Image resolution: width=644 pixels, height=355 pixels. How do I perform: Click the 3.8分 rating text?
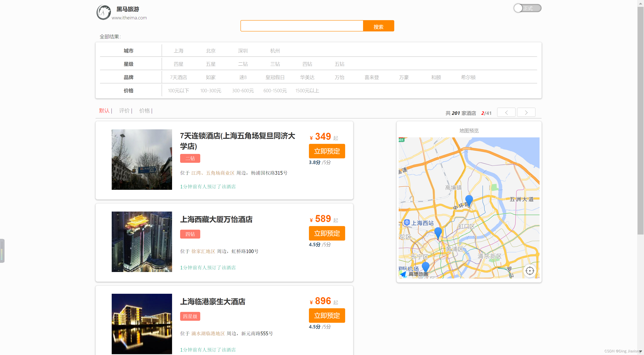(315, 162)
